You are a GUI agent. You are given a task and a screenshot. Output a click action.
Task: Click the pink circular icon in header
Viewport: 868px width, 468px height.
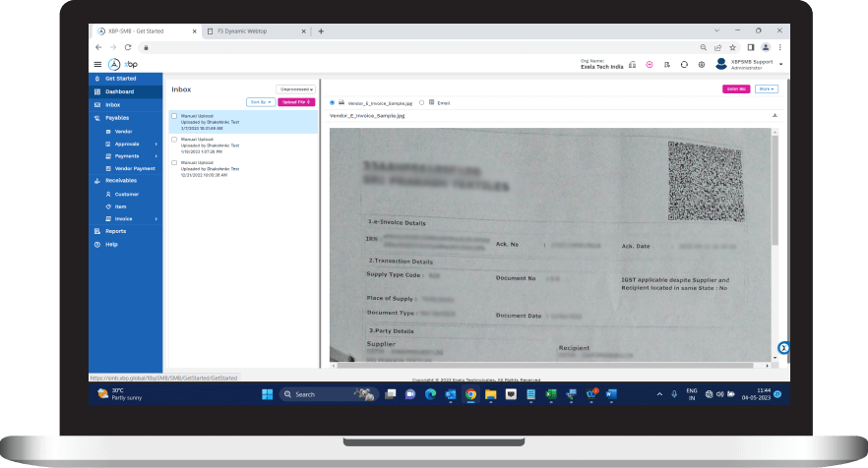click(650, 65)
